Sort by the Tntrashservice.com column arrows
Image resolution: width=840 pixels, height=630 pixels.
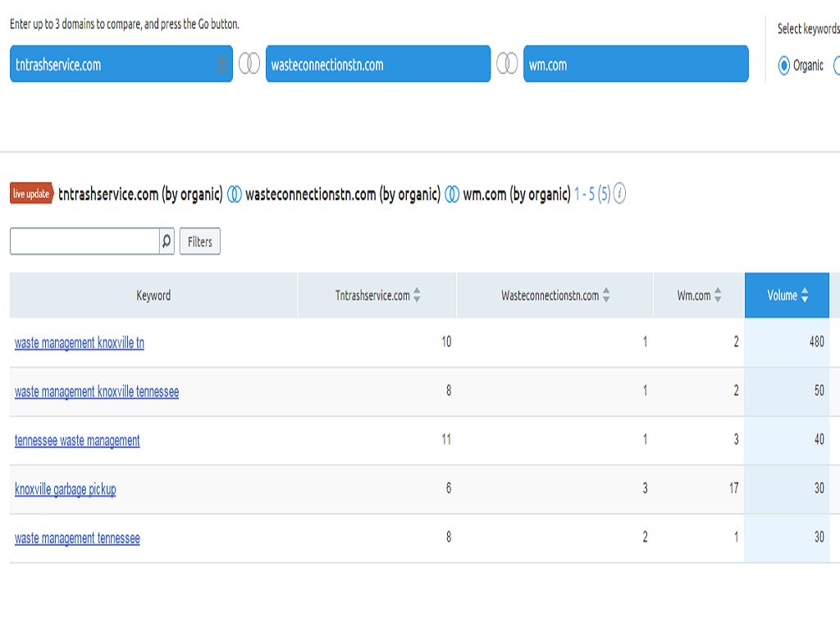click(417, 295)
